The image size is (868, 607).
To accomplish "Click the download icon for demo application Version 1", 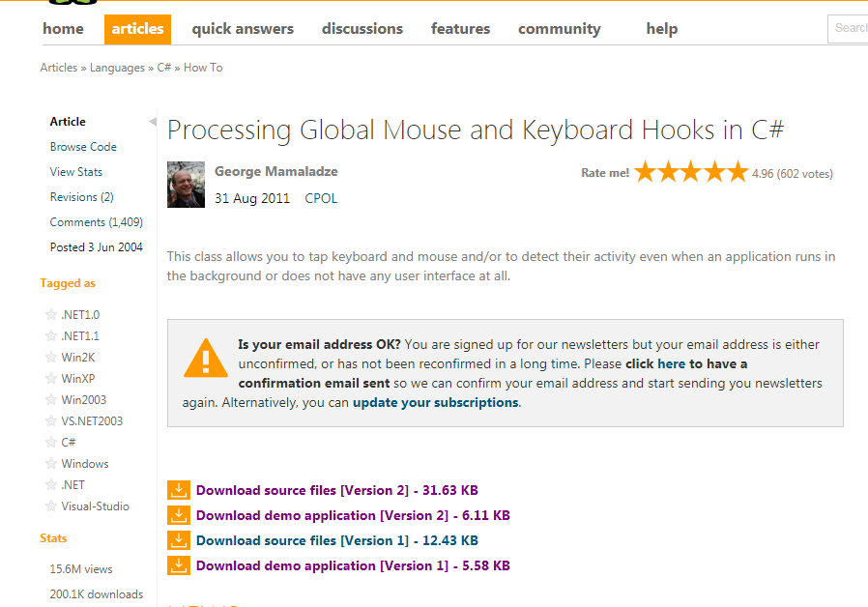I will pyautogui.click(x=178, y=565).
